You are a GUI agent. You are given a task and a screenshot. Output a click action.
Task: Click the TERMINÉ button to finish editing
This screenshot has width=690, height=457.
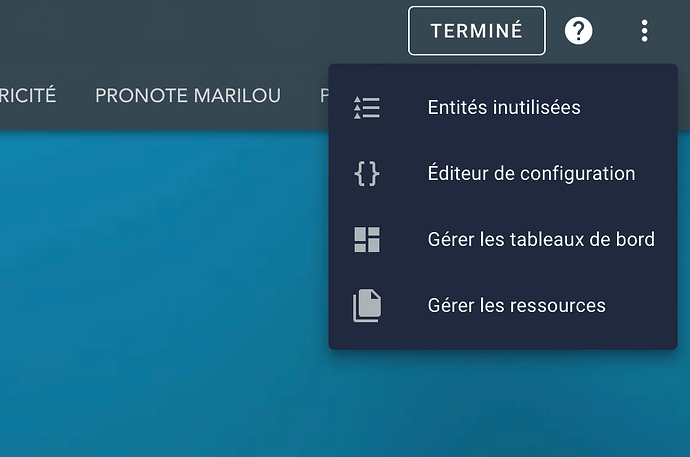[x=477, y=31]
